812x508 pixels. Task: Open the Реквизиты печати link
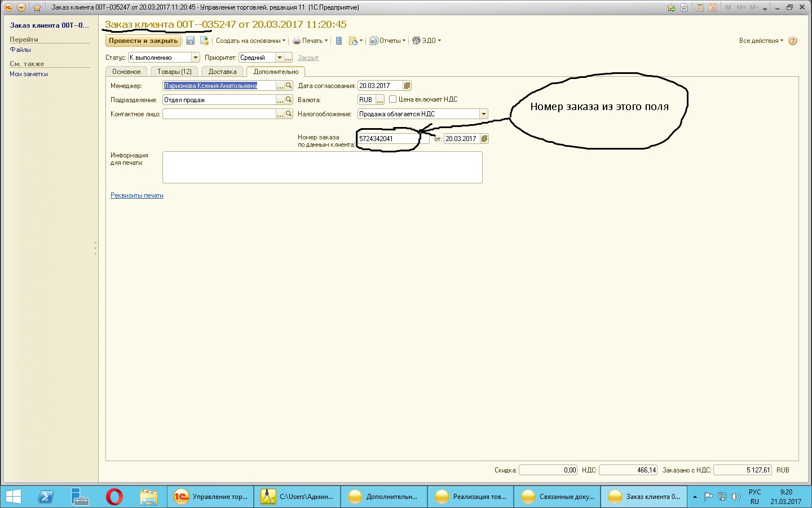pos(136,195)
